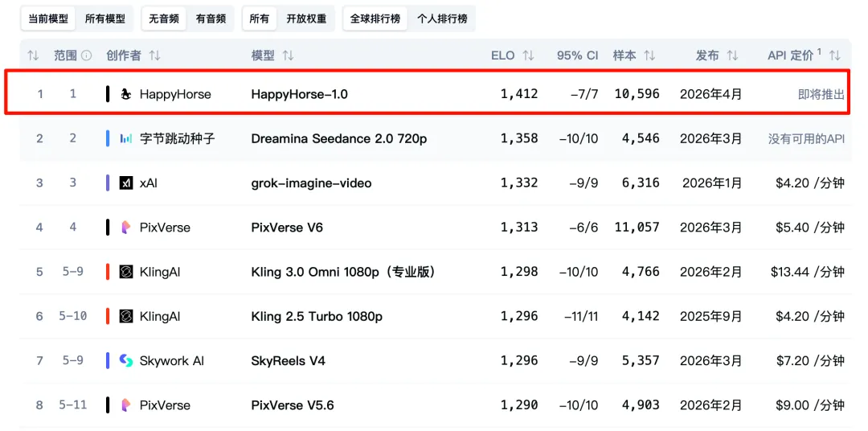Sort by ELO column arrows
Viewport: 868px width, 431px height.
529,55
